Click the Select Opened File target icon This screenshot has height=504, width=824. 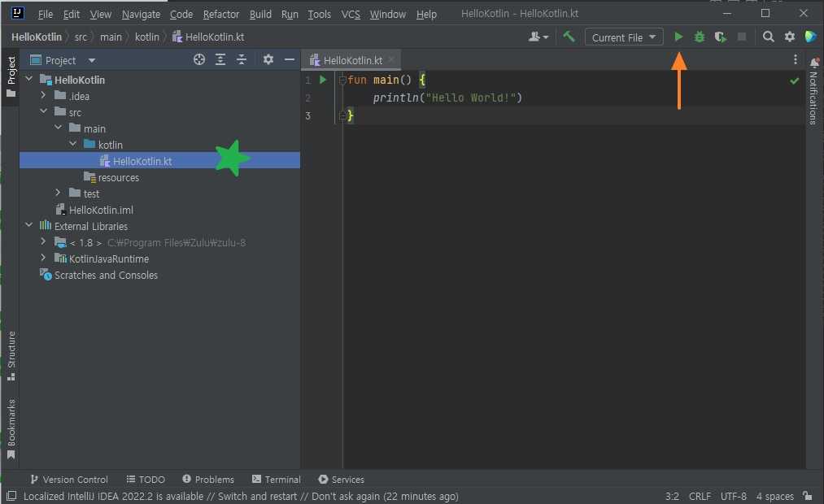199,59
